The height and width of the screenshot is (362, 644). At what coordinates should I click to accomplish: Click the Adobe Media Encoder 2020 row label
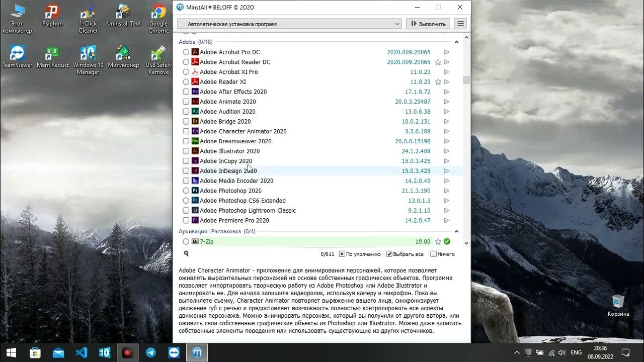tap(236, 181)
